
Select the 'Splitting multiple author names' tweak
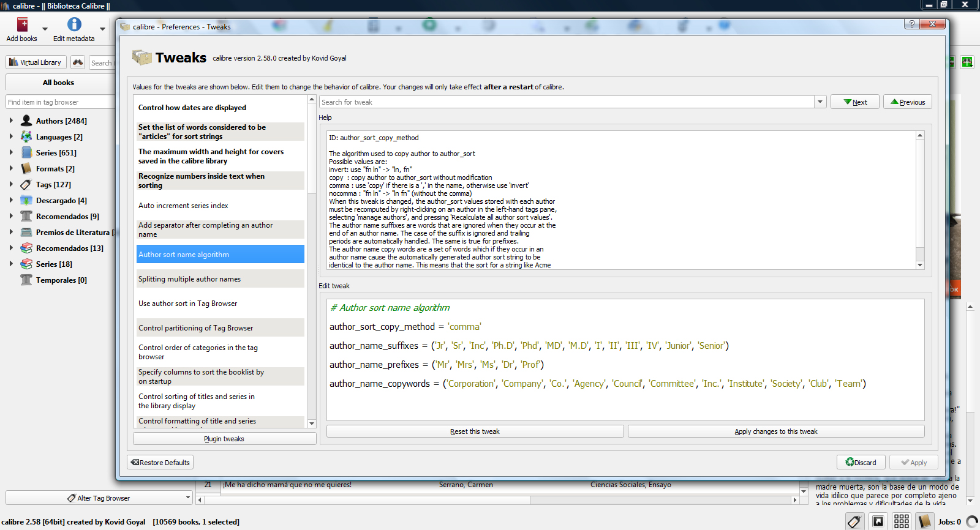221,279
